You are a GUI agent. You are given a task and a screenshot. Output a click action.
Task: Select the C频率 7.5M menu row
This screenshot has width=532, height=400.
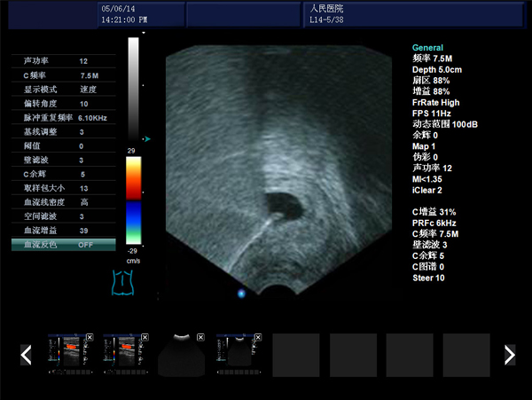coord(63,75)
